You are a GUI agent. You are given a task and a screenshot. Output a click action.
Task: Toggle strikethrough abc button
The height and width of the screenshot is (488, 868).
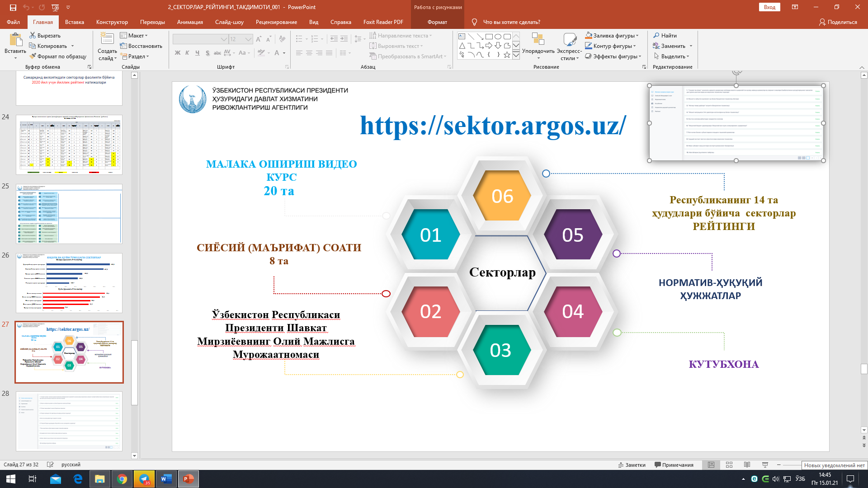(x=217, y=53)
